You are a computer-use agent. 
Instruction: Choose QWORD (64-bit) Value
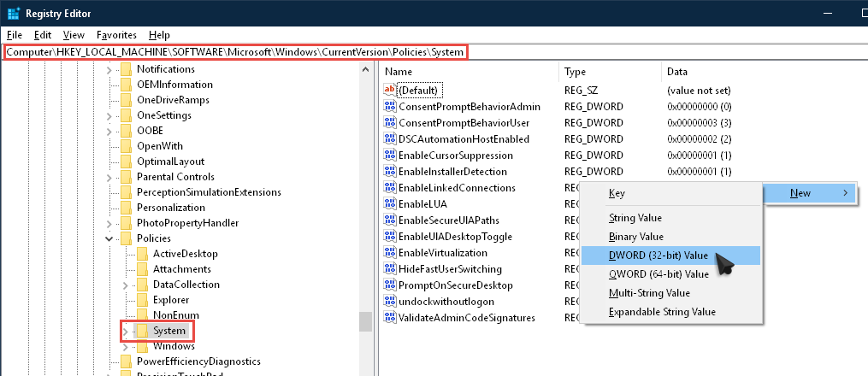(670, 274)
